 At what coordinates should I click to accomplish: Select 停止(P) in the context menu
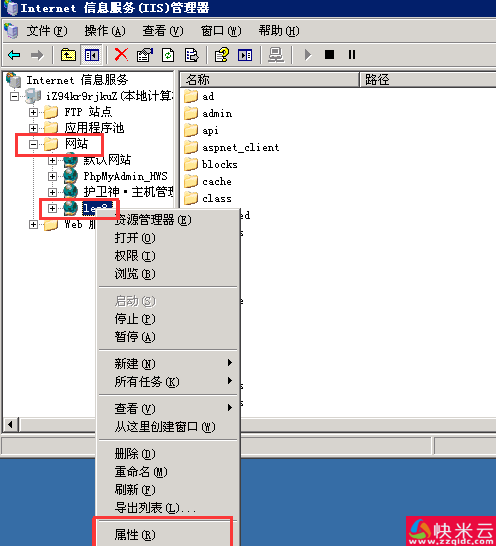pos(135,319)
